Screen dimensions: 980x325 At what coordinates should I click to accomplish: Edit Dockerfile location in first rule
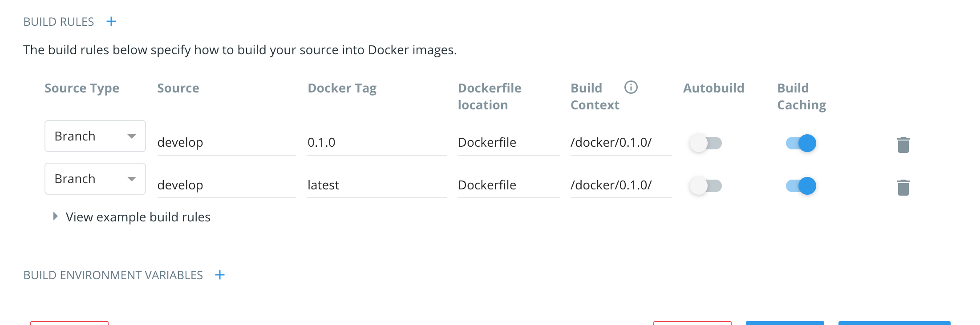(x=508, y=143)
